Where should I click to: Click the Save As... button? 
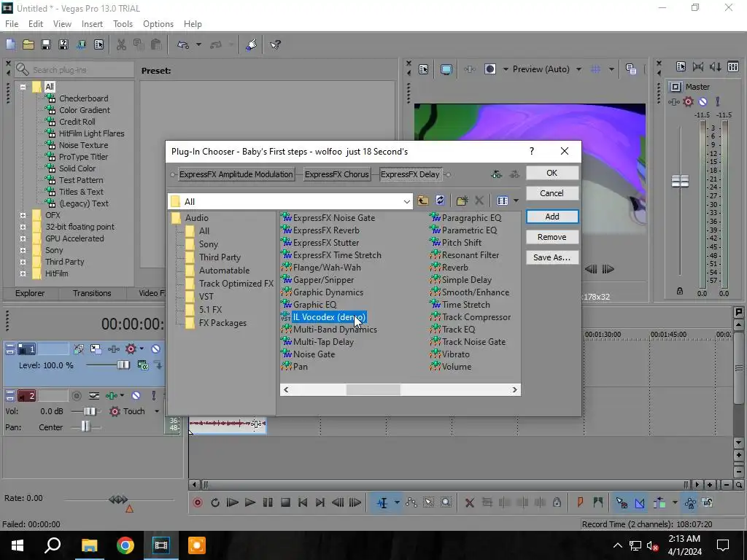[552, 257]
